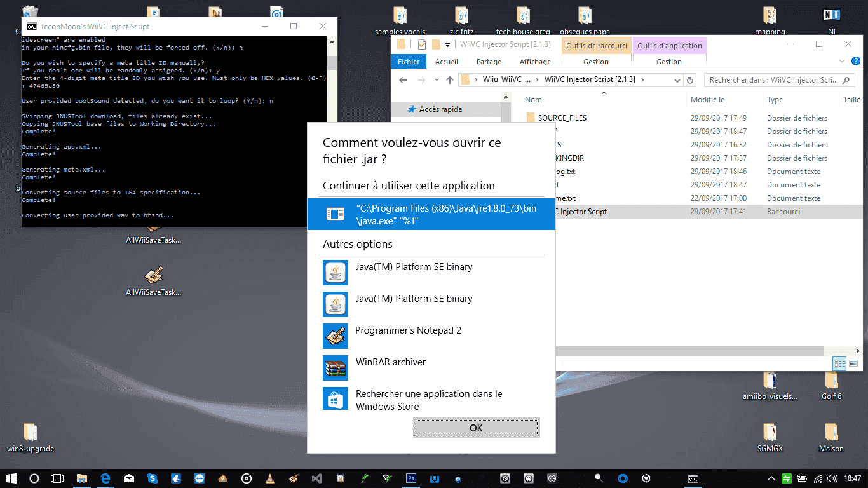Viewport: 868px width, 488px height.
Task: Select the amiibo_visuels desktop icon
Action: 770,386
